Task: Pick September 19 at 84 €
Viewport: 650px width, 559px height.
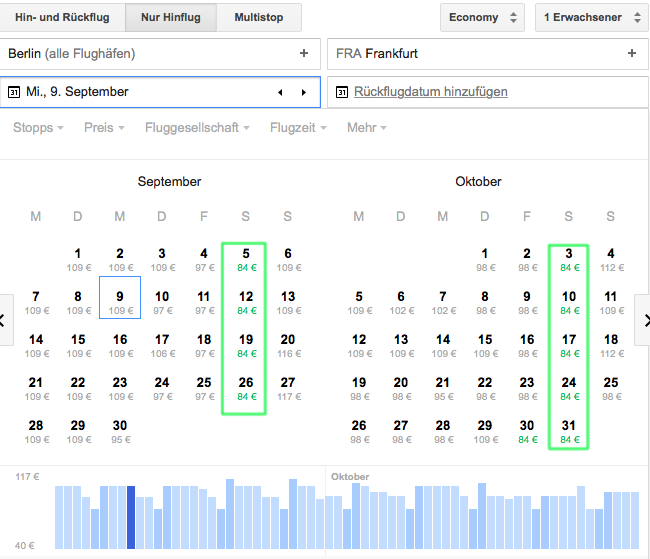Action: point(246,346)
